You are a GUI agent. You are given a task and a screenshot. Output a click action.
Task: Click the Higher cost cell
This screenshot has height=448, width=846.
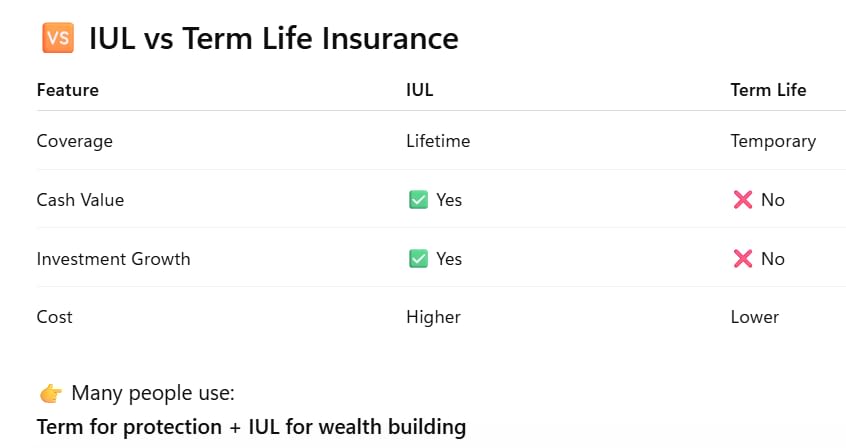coord(433,317)
